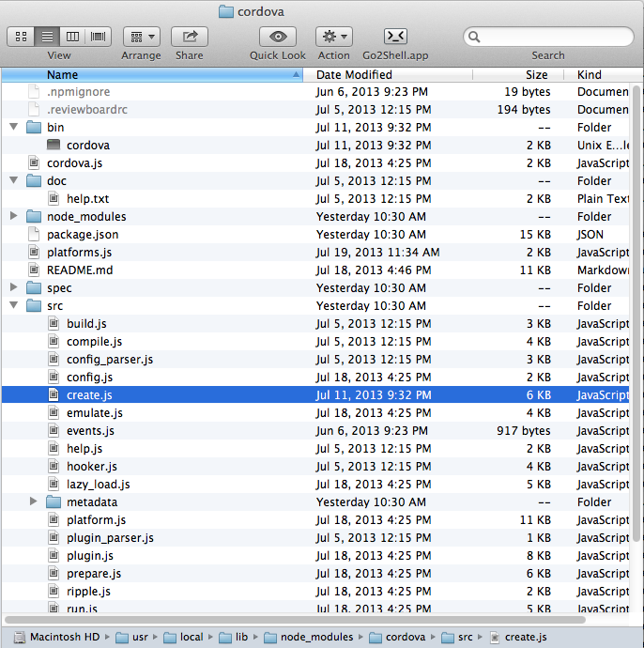The image size is (644, 648).
Task: Launch Go2Shell.app from toolbar
Action: pos(395,37)
